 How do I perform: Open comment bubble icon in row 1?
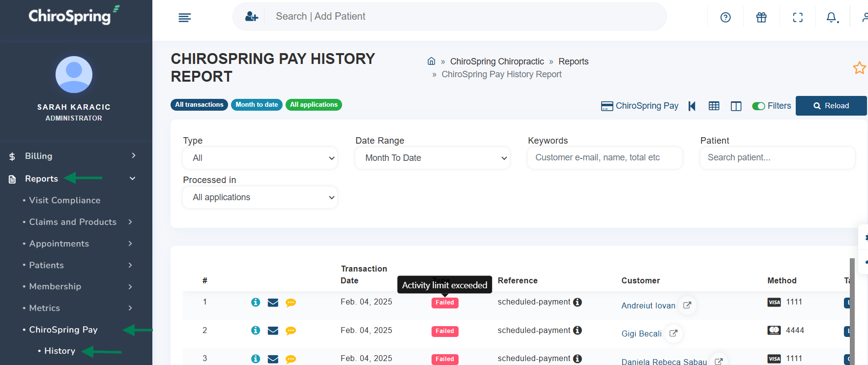click(290, 303)
